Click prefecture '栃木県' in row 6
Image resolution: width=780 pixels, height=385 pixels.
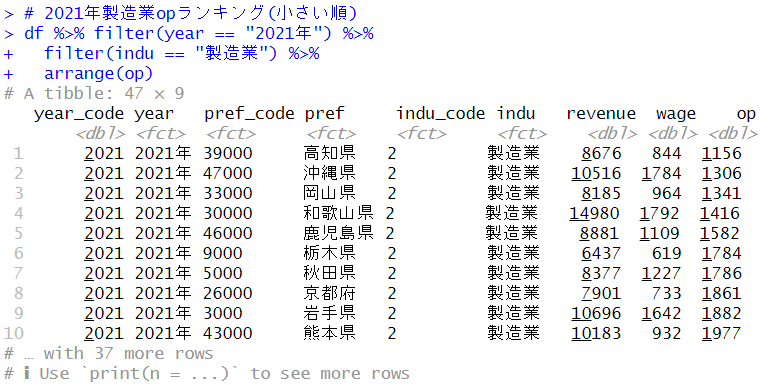(329, 253)
